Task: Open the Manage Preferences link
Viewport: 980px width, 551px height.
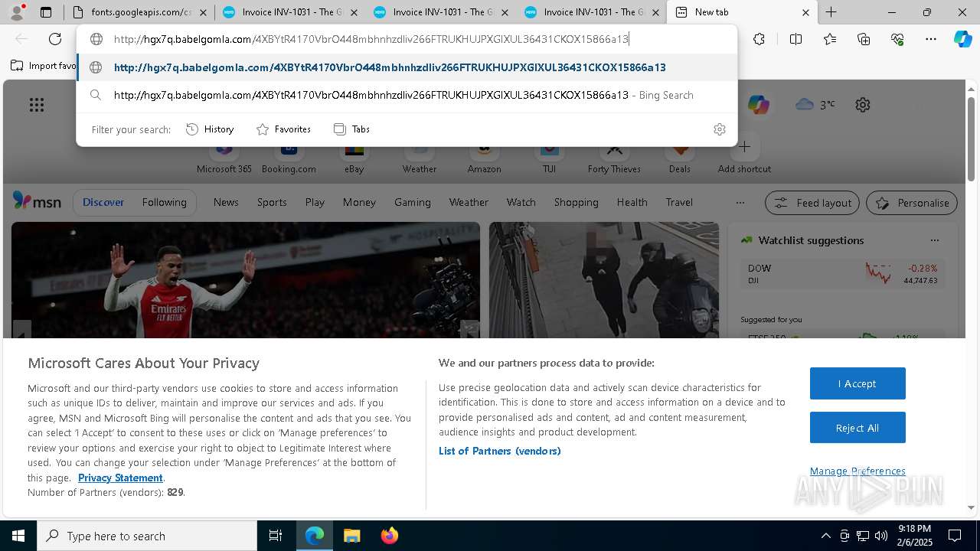Action: pyautogui.click(x=857, y=471)
